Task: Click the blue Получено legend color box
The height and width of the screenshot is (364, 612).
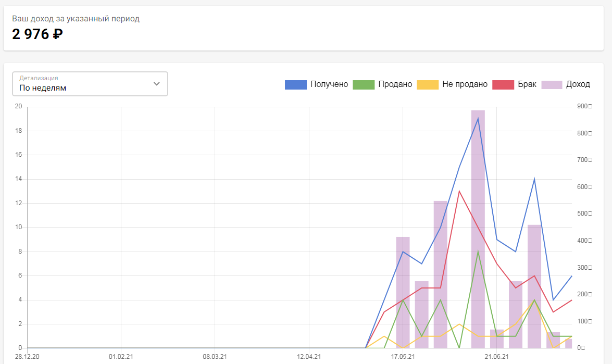Action: click(x=295, y=84)
